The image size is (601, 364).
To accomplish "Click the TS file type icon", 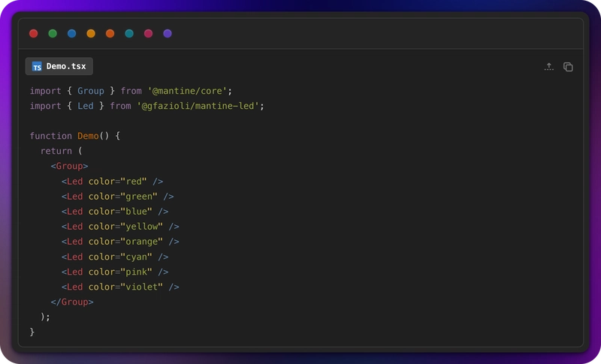I will (x=37, y=67).
